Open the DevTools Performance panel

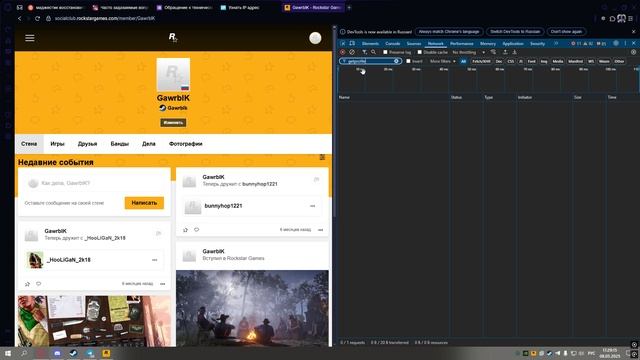(x=462, y=44)
